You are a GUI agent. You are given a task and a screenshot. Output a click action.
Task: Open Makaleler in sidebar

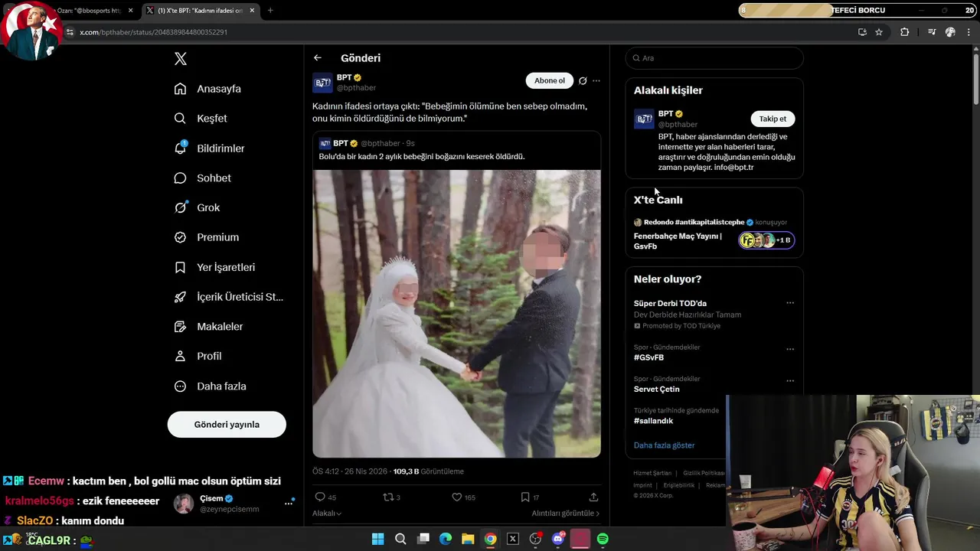coord(208,327)
